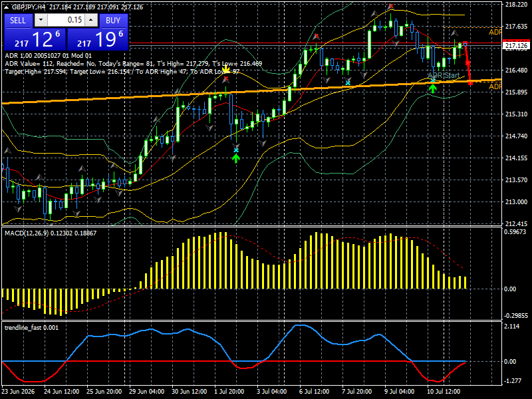The image size is (532, 399).
Task: Toggle the one-click trading triangle beside GBPJPY
Action: coord(7,7)
